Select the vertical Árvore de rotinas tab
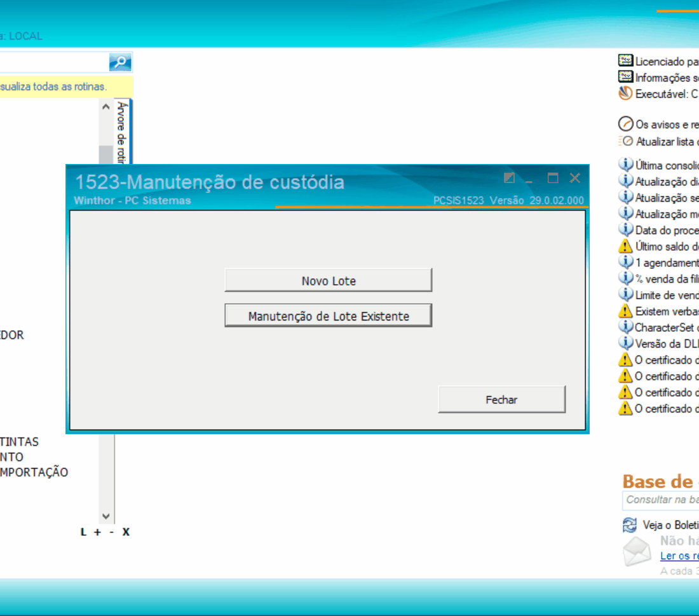699x616 pixels. coord(122,132)
